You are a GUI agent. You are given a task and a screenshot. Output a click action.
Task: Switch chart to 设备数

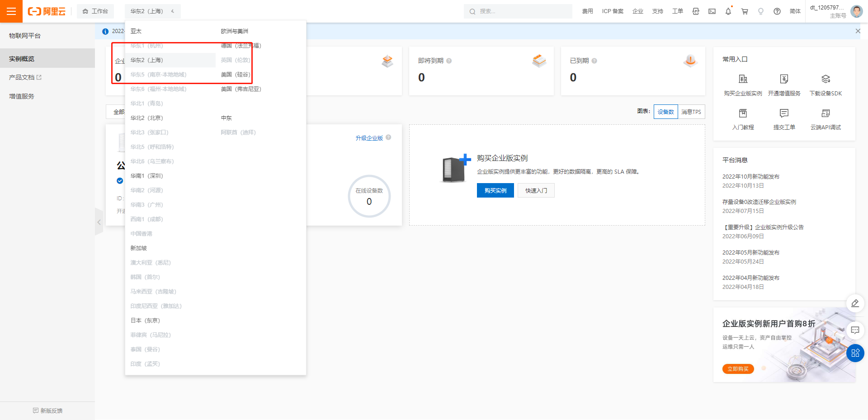666,112
